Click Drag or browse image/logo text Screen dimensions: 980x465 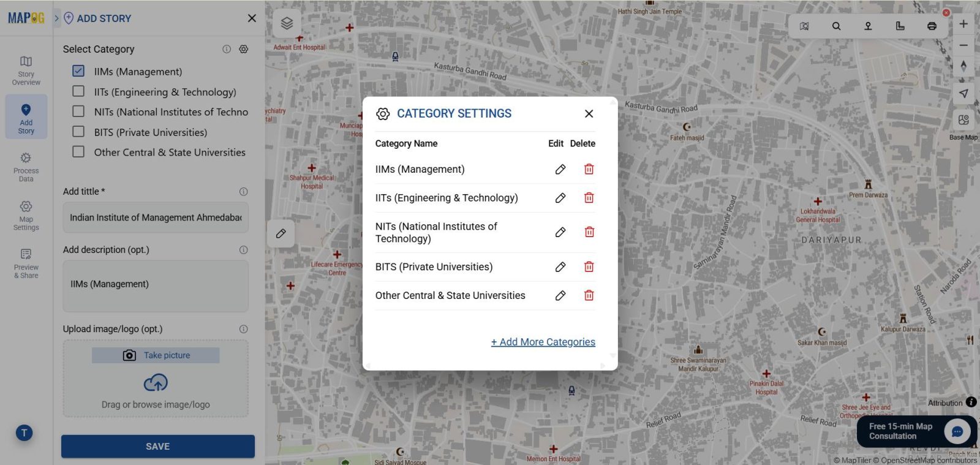tap(156, 404)
